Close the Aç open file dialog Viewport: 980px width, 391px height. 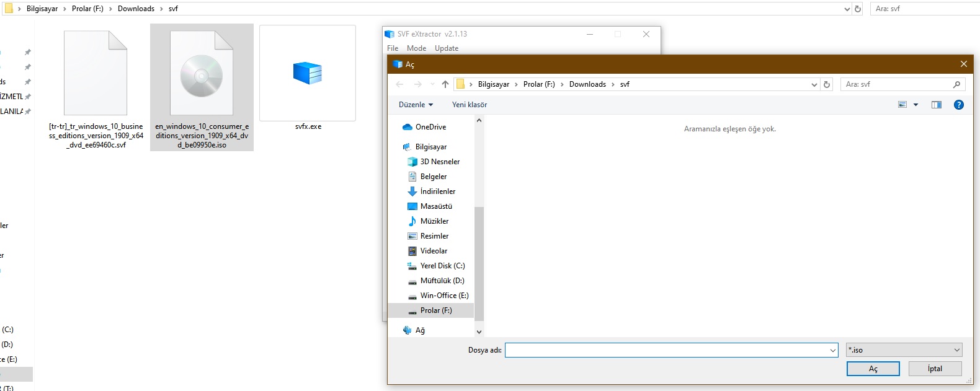click(963, 64)
